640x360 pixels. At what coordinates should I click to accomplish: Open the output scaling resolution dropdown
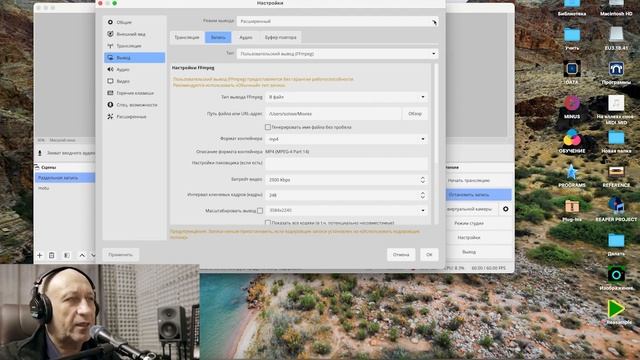347,211
